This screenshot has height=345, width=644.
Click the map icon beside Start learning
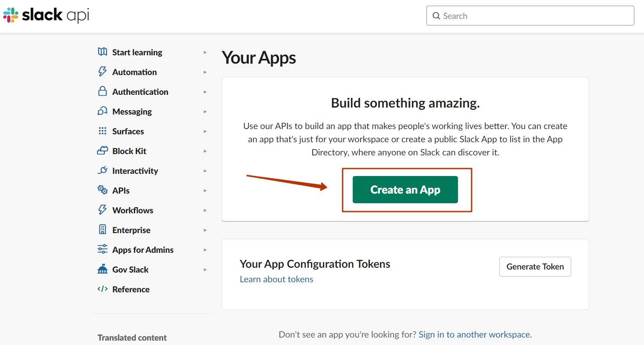[x=102, y=52]
